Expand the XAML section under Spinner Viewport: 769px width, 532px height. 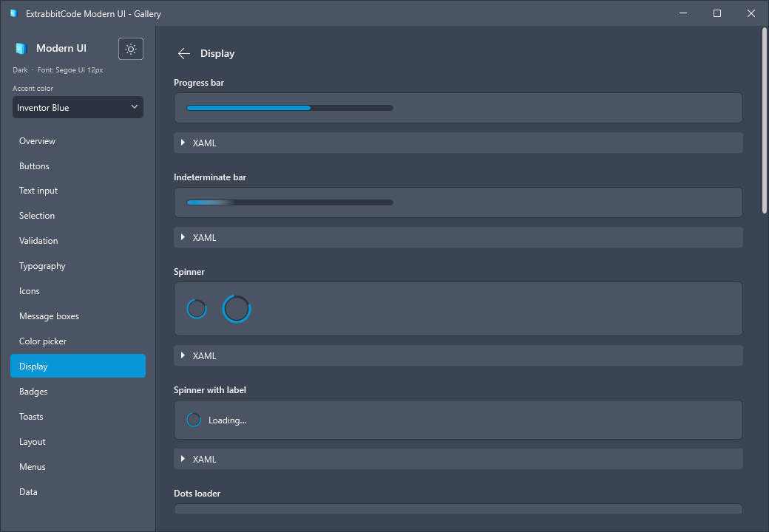point(458,355)
